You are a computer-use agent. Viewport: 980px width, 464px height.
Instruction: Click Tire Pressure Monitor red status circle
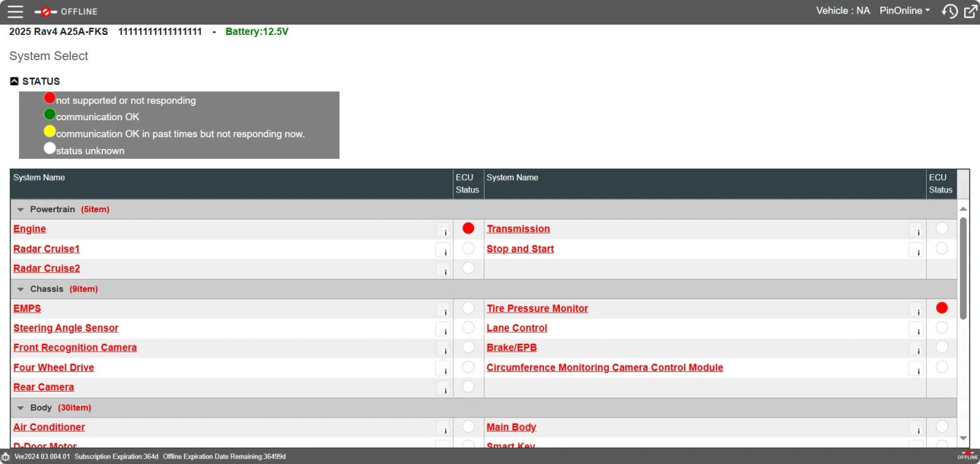pos(942,308)
